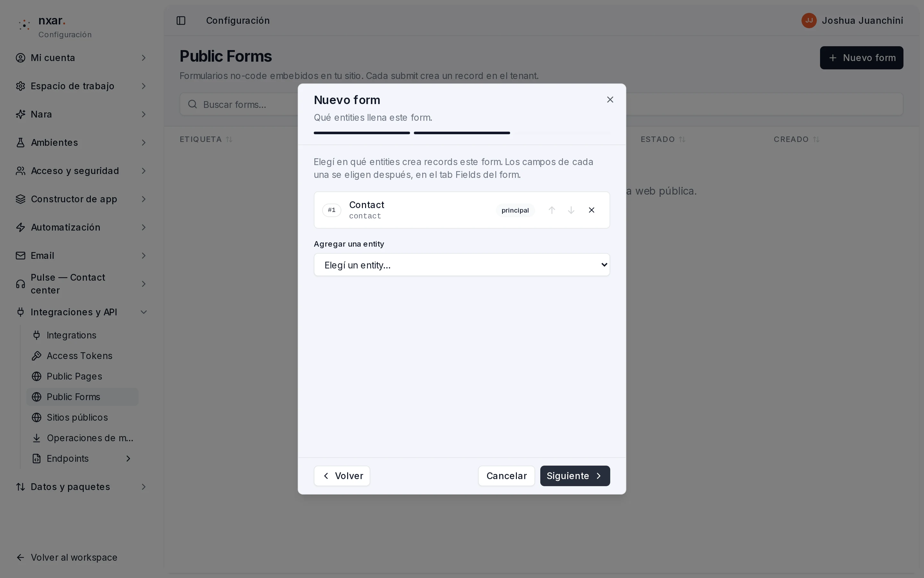Image resolution: width=924 pixels, height=578 pixels.
Task: Click the #1 order badge
Action: (x=331, y=210)
